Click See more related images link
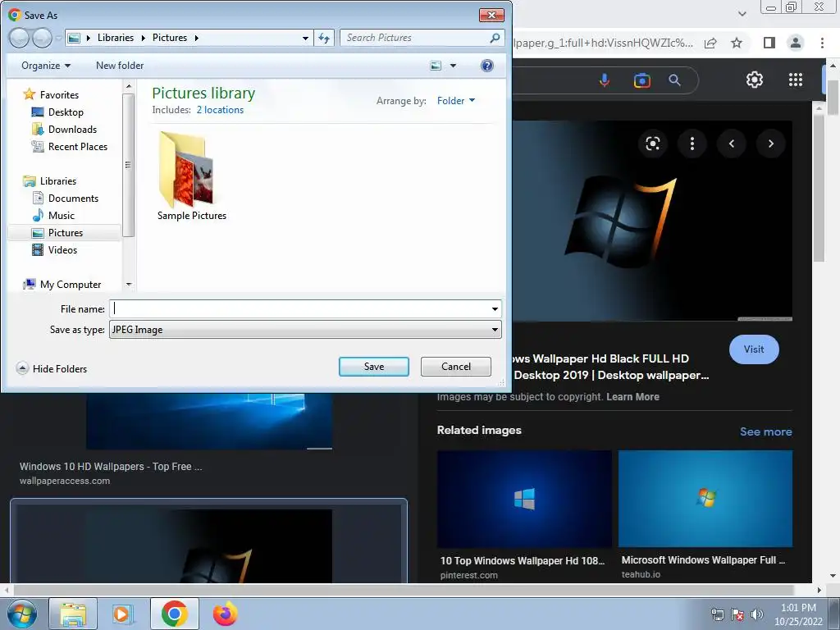 point(765,431)
